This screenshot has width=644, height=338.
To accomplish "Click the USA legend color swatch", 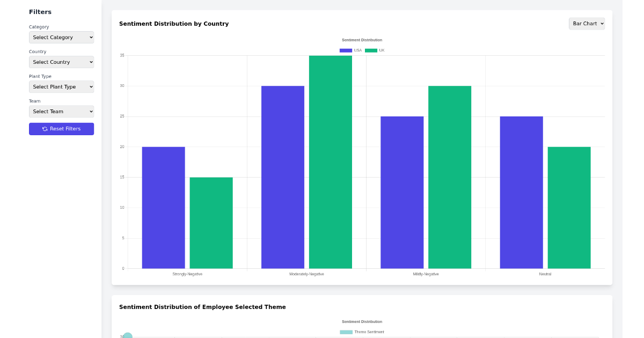I will 345,50.
